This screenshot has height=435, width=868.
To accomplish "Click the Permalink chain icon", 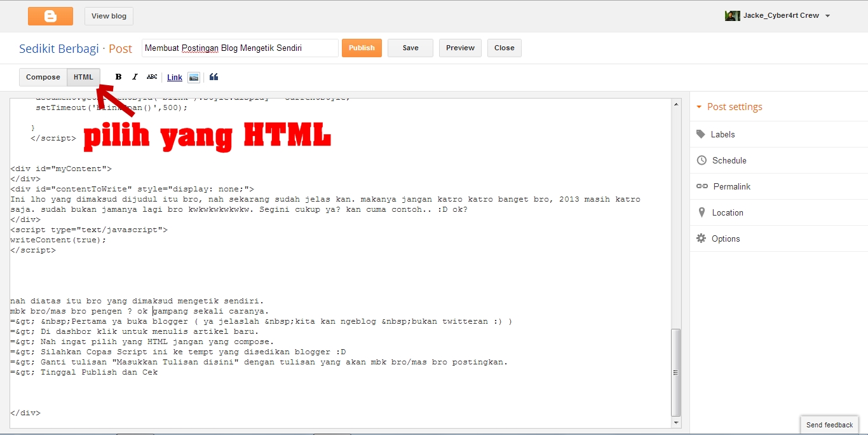I will coord(702,186).
